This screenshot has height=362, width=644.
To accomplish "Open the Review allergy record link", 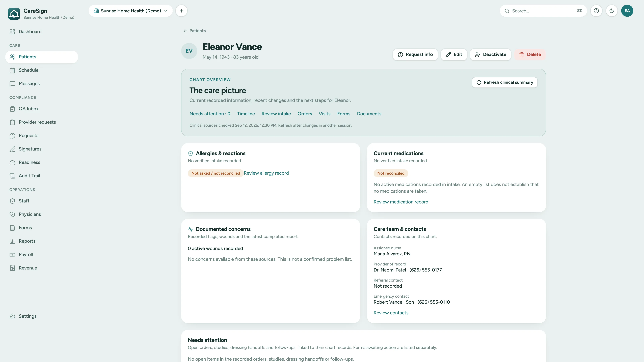I will (266, 173).
